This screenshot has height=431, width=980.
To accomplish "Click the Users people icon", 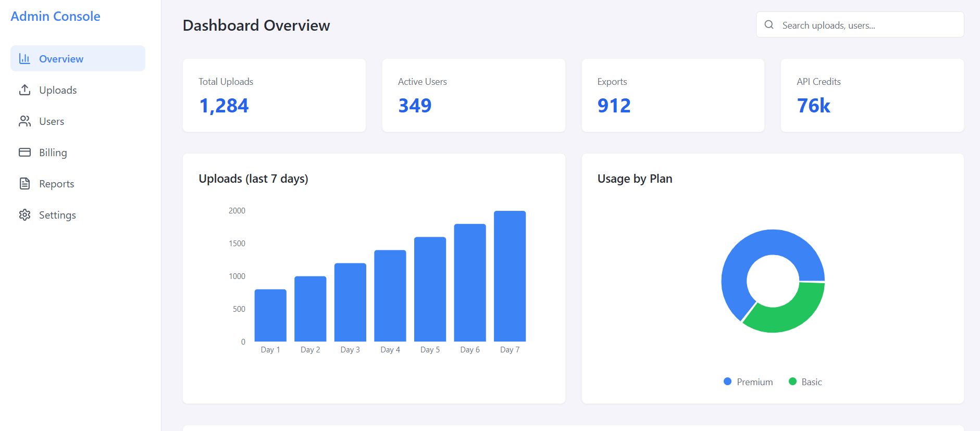I will [24, 121].
